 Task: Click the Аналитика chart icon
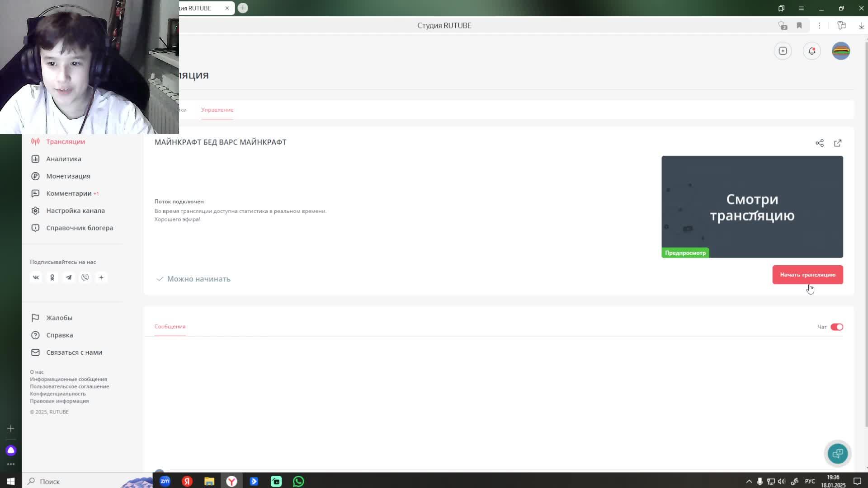(x=35, y=159)
